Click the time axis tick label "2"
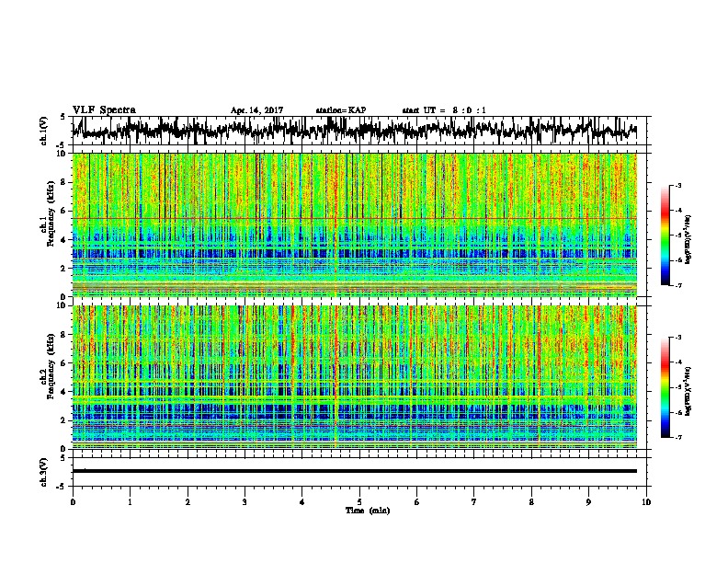Screen dimensions: 728x563 point(188,502)
